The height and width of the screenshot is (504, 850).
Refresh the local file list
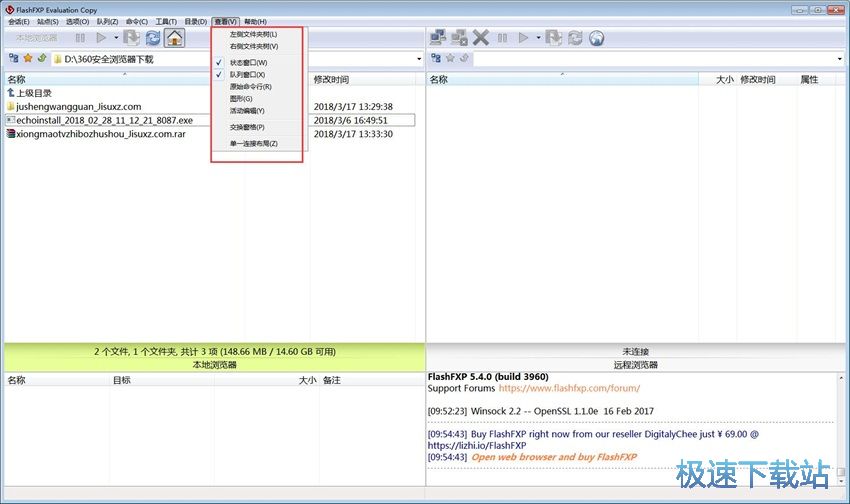point(153,37)
